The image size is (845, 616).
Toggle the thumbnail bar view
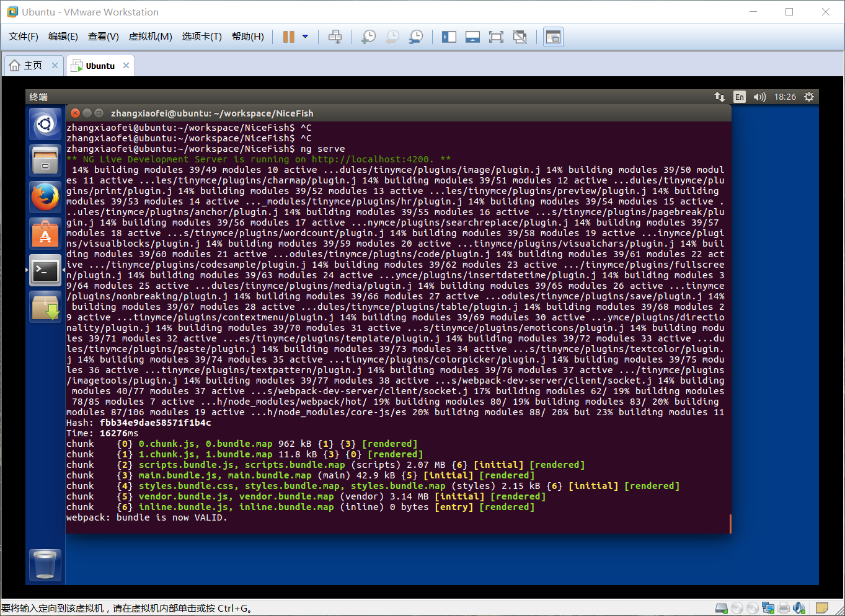pos(472,37)
